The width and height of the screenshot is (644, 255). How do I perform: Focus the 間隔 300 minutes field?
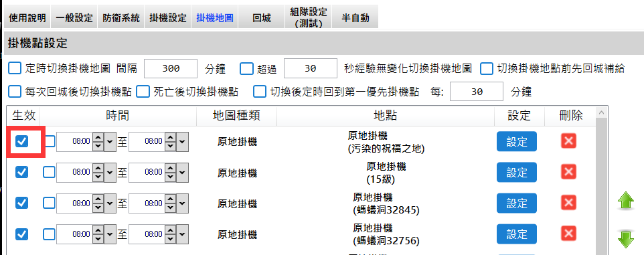tap(171, 68)
